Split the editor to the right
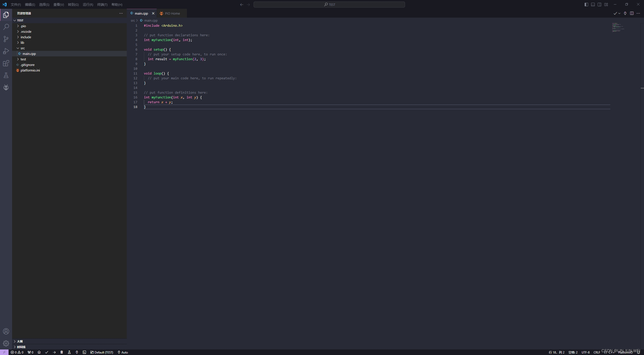 point(632,13)
